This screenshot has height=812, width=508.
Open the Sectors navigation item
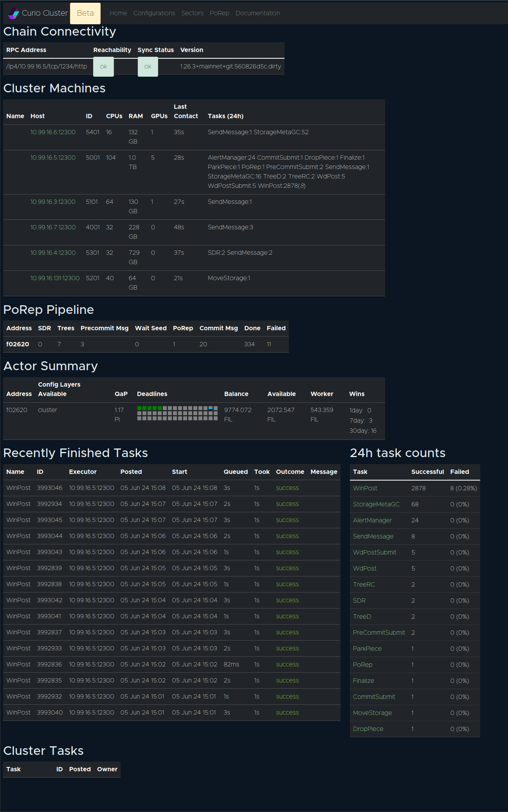point(192,13)
